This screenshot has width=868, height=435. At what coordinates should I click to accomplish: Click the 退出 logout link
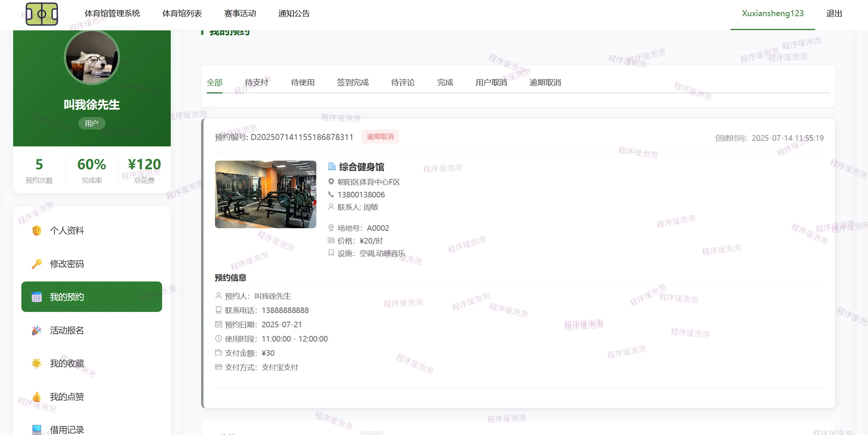click(834, 14)
